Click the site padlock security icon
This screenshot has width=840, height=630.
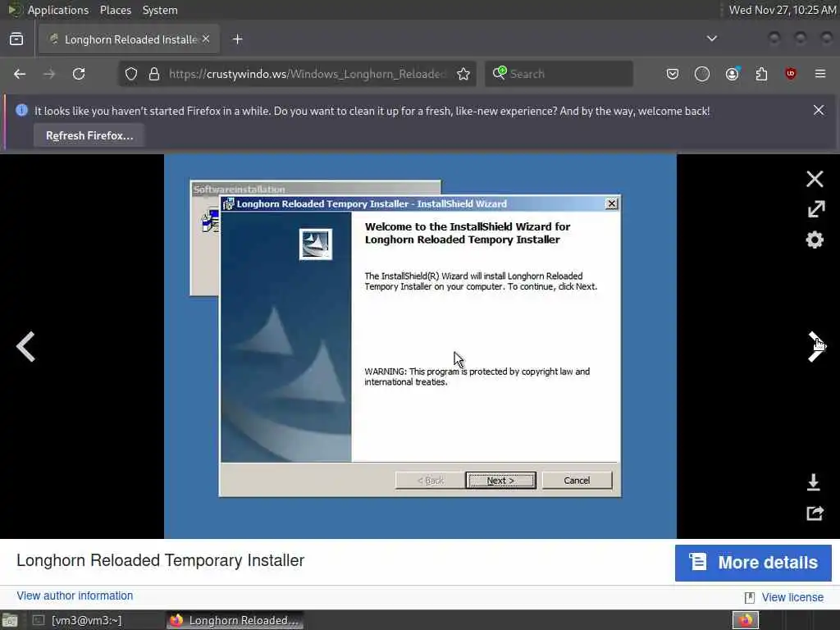pos(154,74)
